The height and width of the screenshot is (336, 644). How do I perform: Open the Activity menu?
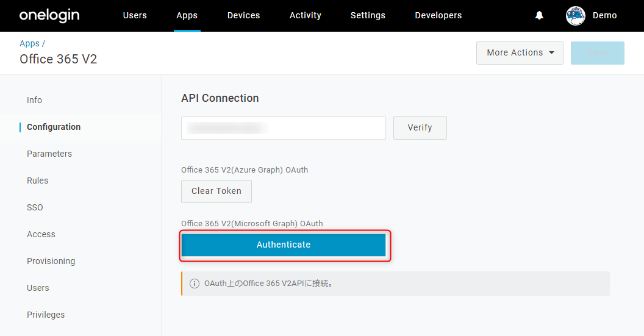pyautogui.click(x=305, y=16)
